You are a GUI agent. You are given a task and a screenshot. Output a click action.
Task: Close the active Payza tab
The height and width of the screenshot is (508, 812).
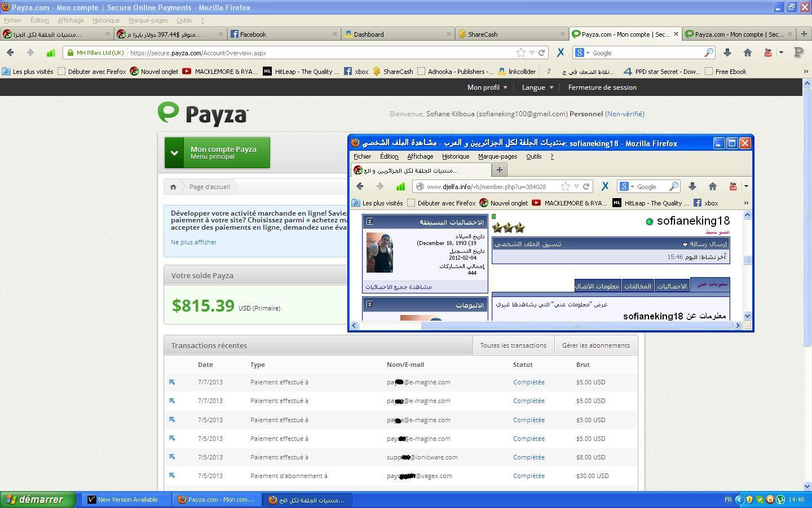pyautogui.click(x=676, y=34)
